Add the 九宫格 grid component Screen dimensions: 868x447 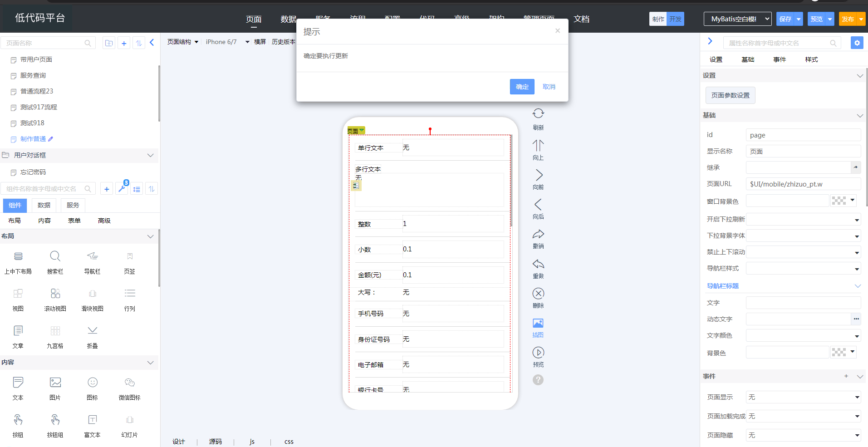click(55, 337)
